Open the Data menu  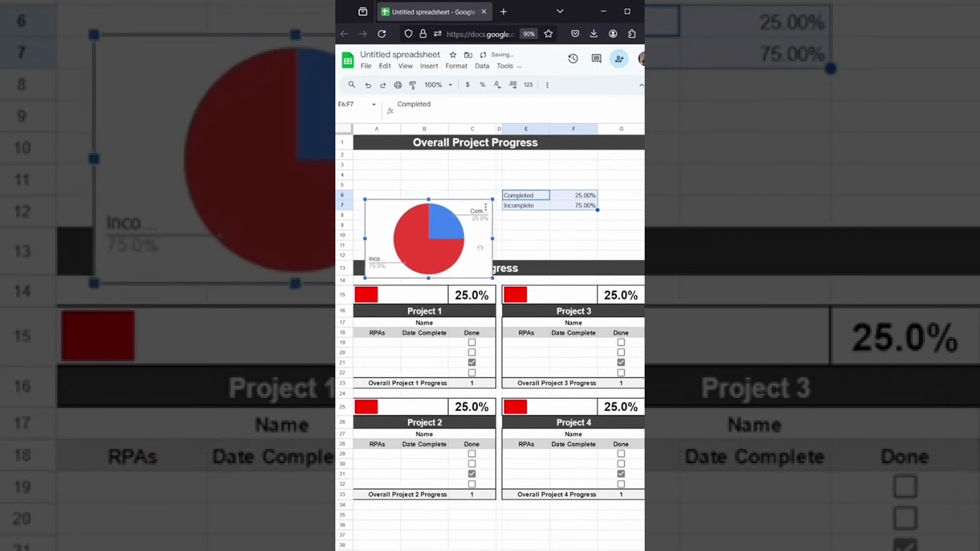482,66
